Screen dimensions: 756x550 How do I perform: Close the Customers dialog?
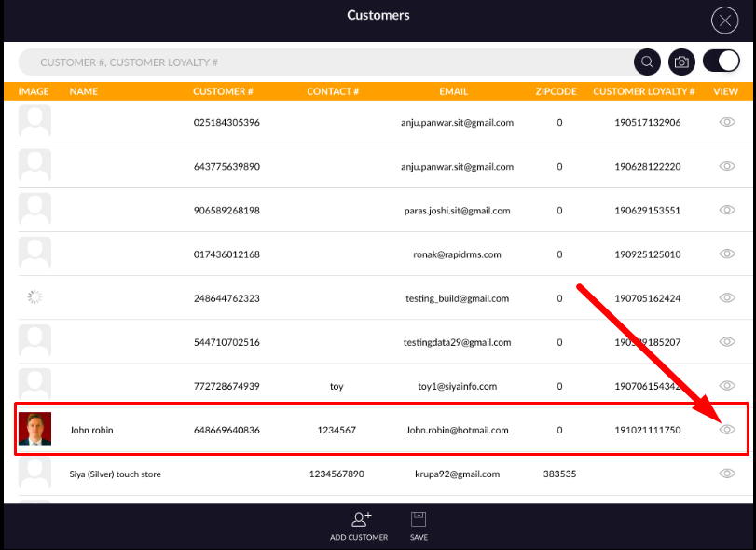pos(724,20)
